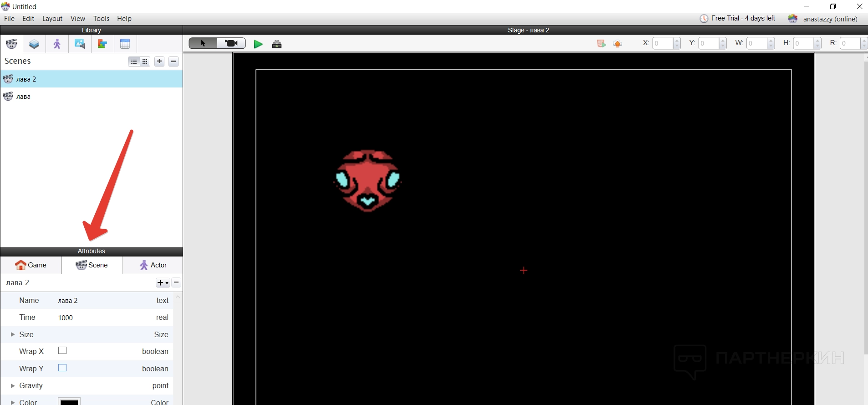Click the W width input field

757,43
